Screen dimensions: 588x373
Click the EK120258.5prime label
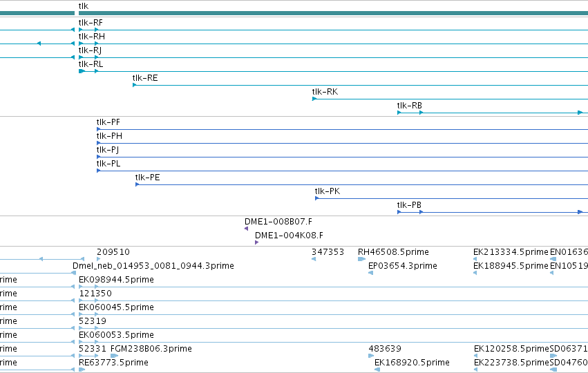point(511,350)
